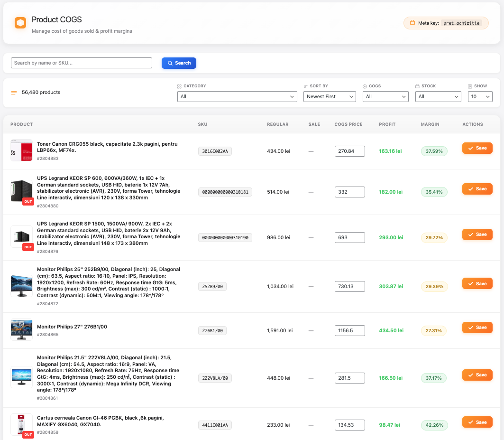This screenshot has height=440, width=504.
Task: Save the Toner Canon CRG055 row
Action: click(x=477, y=148)
